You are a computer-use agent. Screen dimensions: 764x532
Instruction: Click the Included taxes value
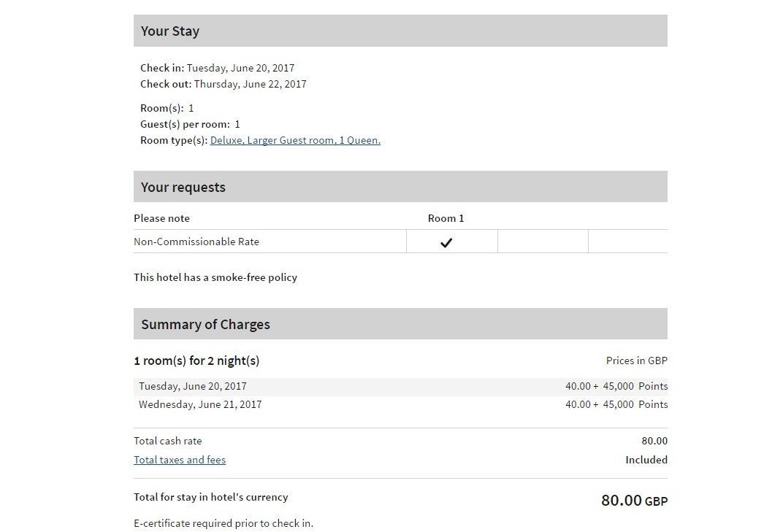646,460
